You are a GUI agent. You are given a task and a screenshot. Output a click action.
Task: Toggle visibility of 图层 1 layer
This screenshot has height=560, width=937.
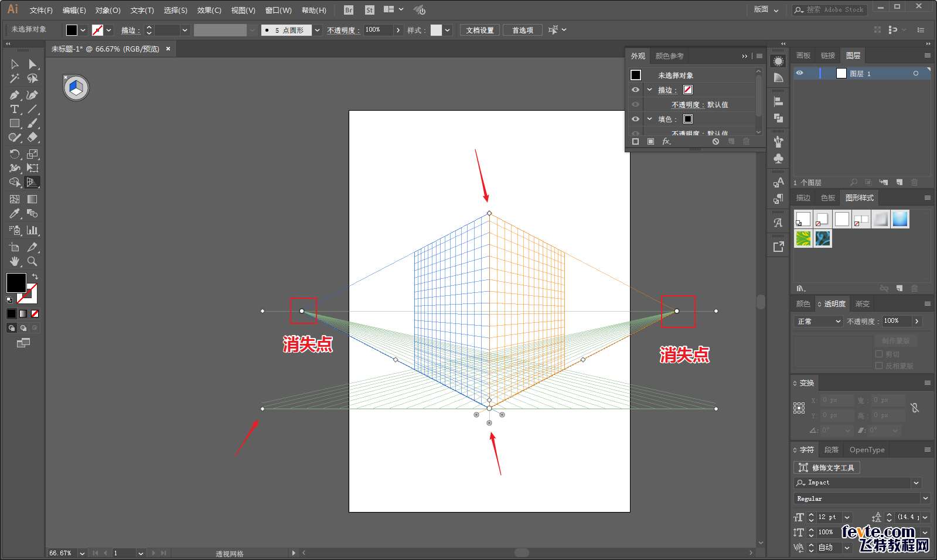pos(799,73)
